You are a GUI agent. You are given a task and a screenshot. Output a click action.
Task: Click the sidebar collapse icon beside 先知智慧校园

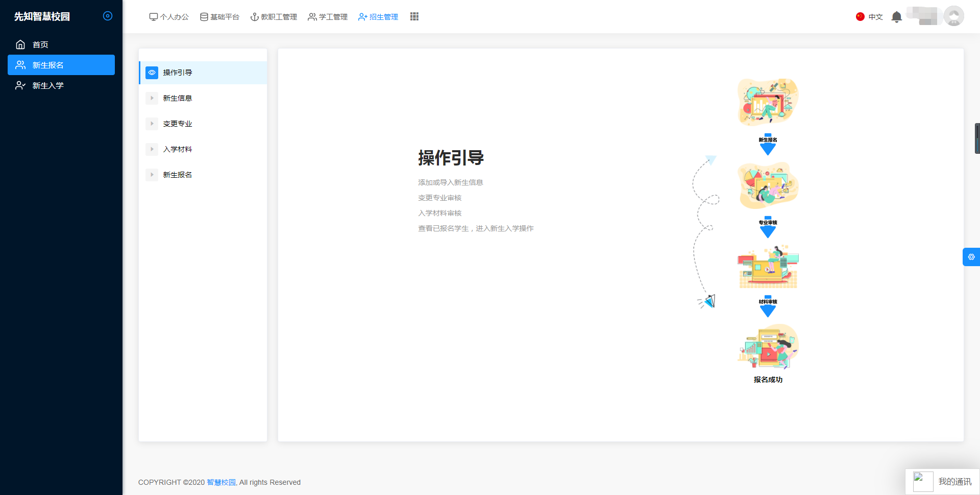[x=107, y=16]
